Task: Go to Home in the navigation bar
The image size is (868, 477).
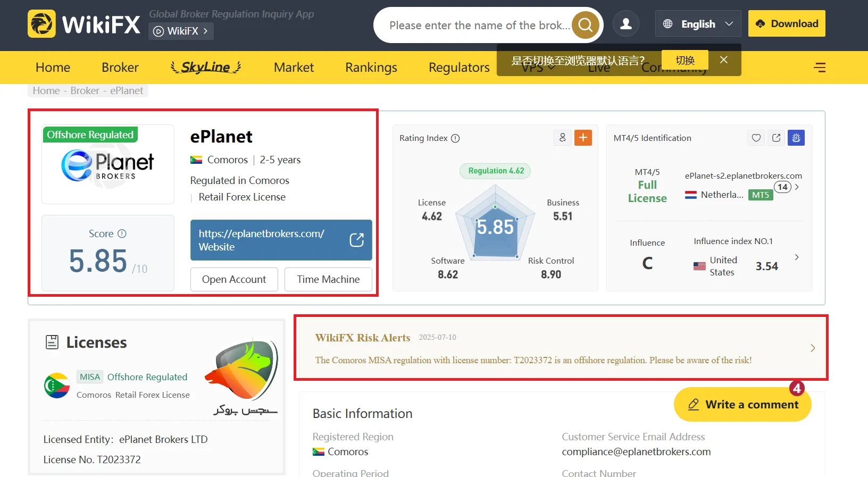Action: pyautogui.click(x=53, y=68)
